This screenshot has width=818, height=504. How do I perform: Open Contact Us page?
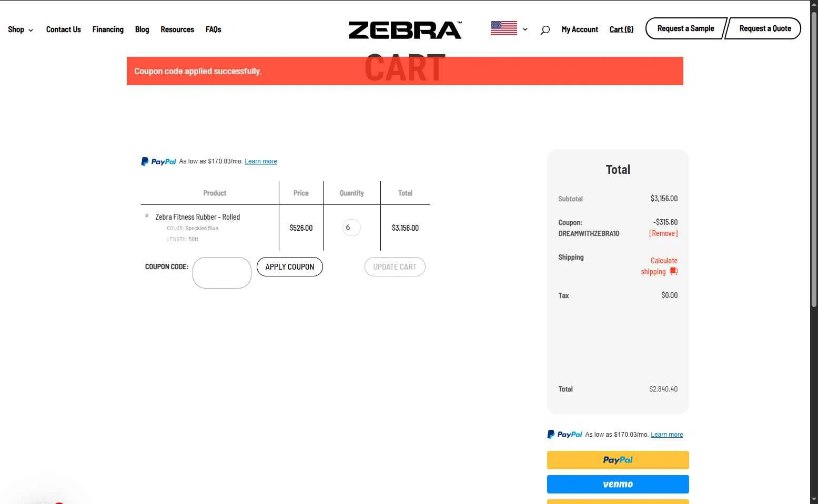64,29
